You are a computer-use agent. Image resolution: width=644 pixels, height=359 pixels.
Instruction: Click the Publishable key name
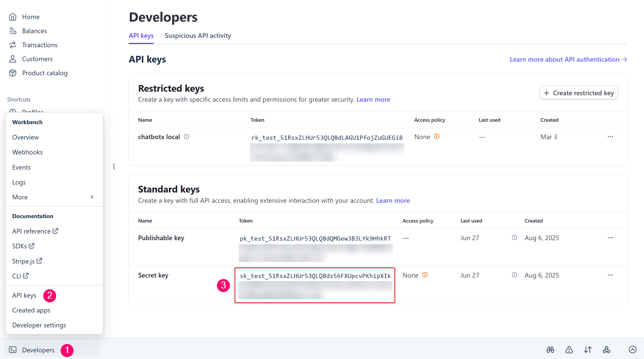[x=161, y=238]
